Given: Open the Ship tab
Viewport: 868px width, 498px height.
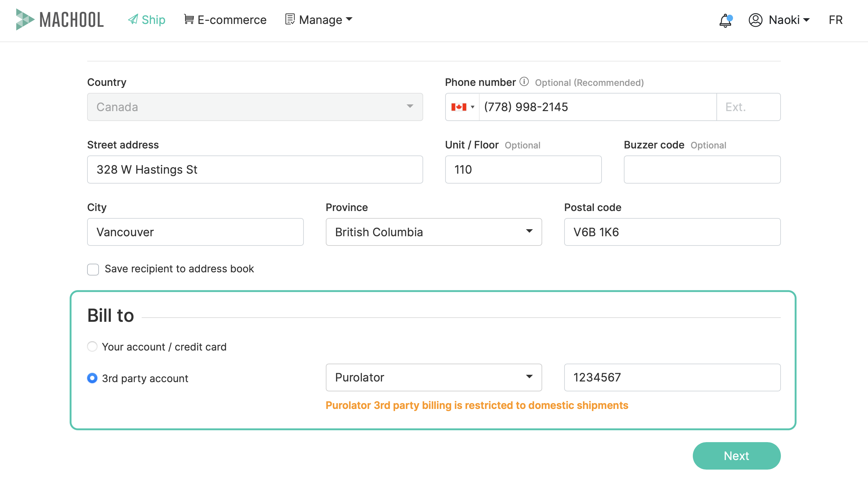Looking at the screenshot, I should 146,20.
